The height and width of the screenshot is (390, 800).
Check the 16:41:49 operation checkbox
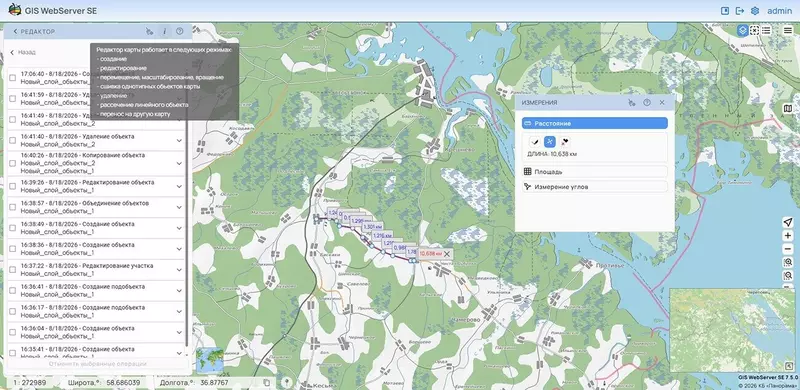13,119
